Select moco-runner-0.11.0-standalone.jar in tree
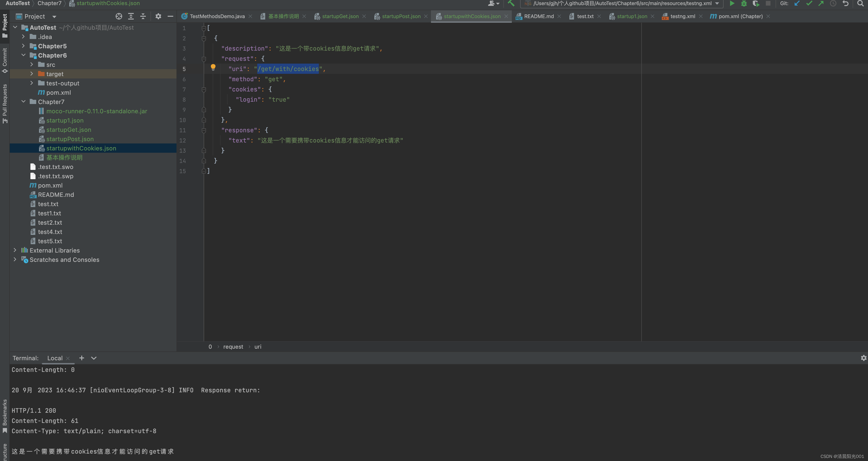The width and height of the screenshot is (868, 461). [x=97, y=111]
